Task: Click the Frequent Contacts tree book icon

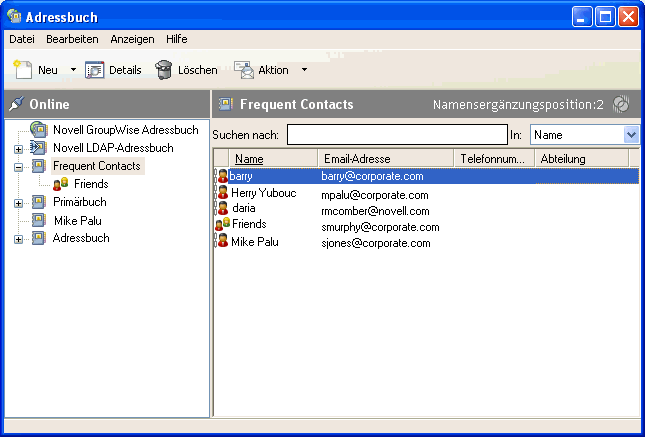Action: (x=39, y=166)
